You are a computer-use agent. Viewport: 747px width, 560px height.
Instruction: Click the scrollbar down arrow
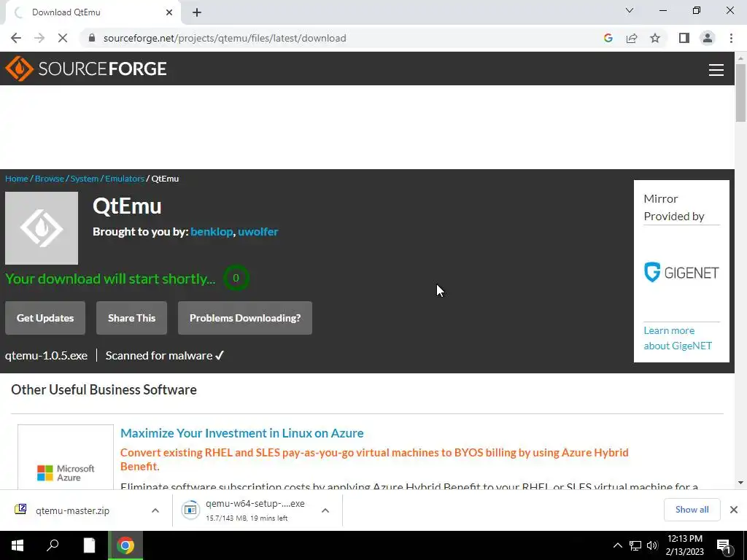(x=740, y=483)
